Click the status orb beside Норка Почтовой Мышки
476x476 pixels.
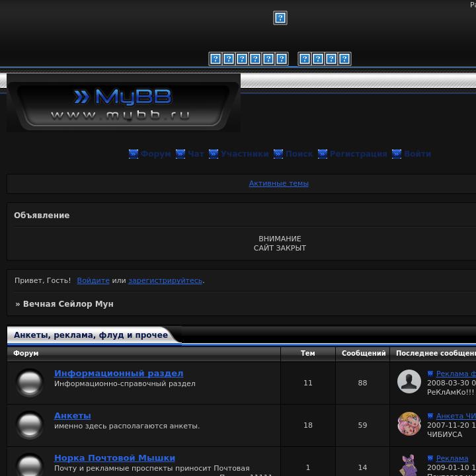tap(30, 465)
